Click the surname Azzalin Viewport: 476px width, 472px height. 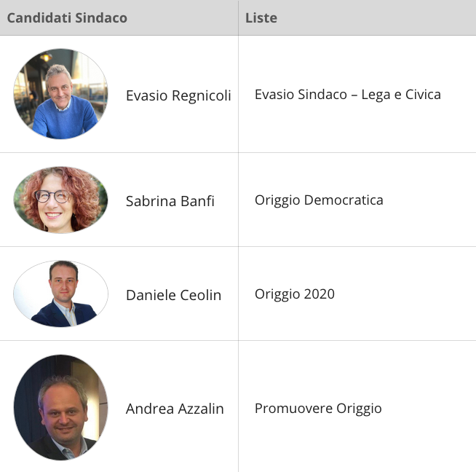point(201,409)
